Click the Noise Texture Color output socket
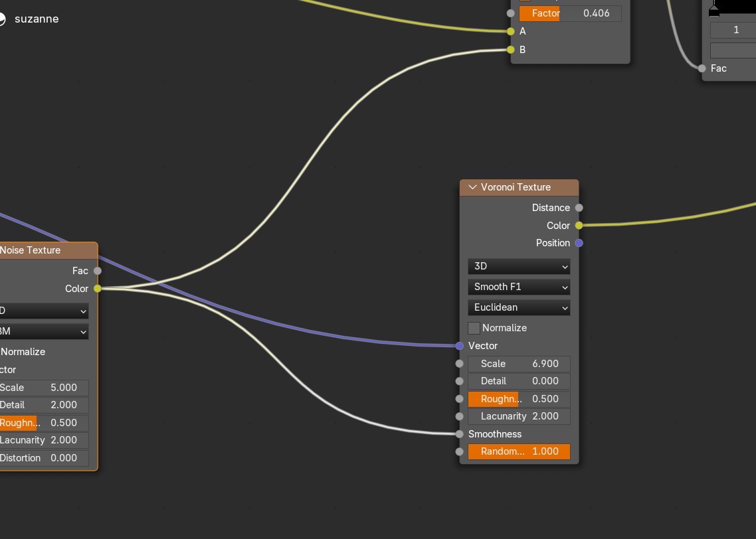756x539 pixels. pyautogui.click(x=98, y=289)
